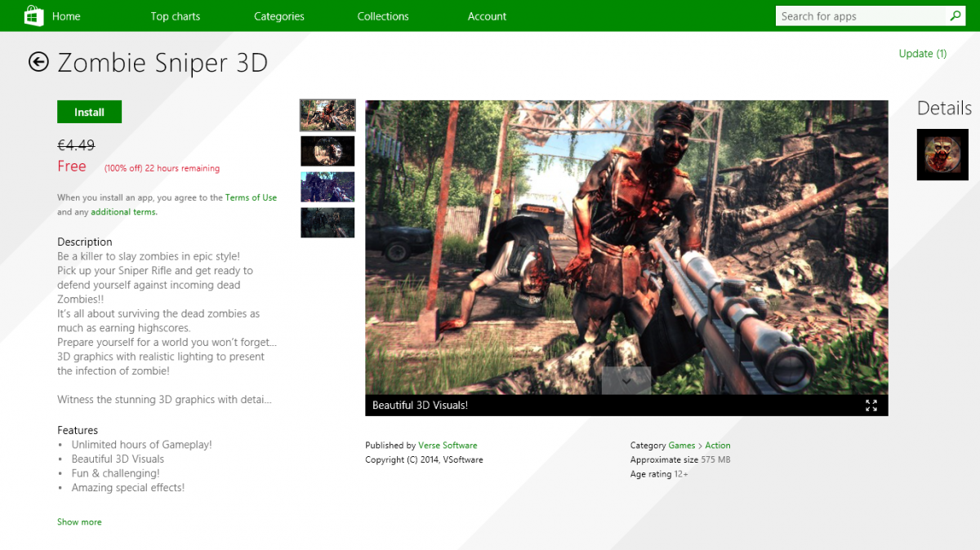Open the Home tab
The width and height of the screenshot is (980, 550).
click(66, 16)
